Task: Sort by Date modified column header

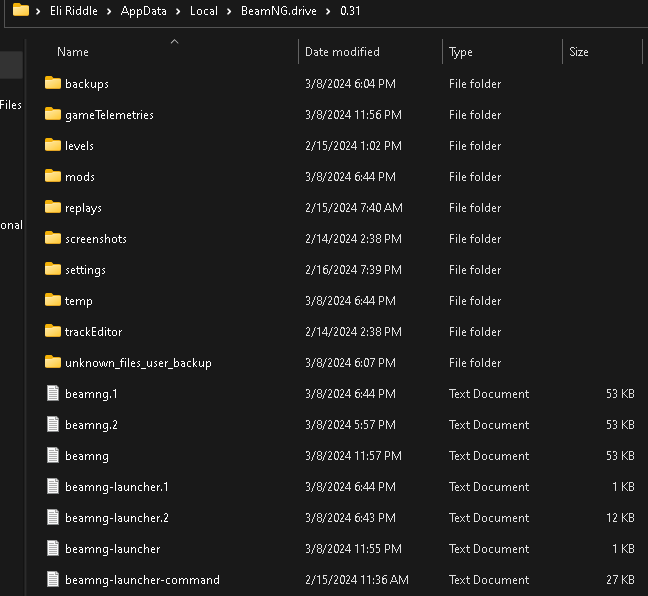Action: point(342,52)
